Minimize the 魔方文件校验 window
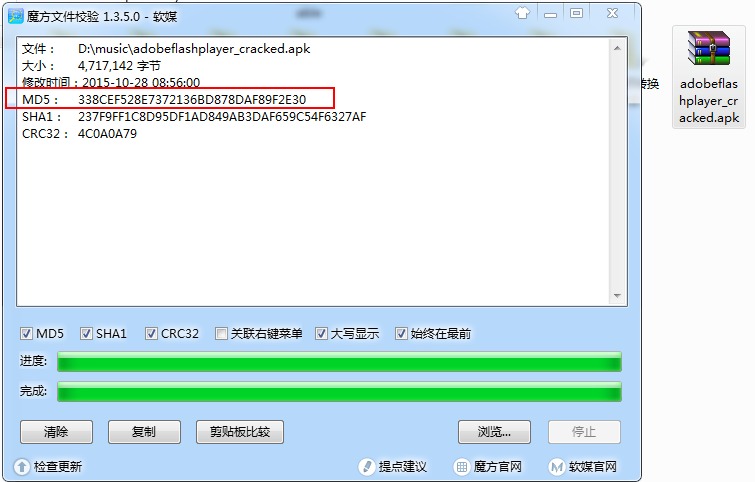755x482 pixels. pos(550,14)
